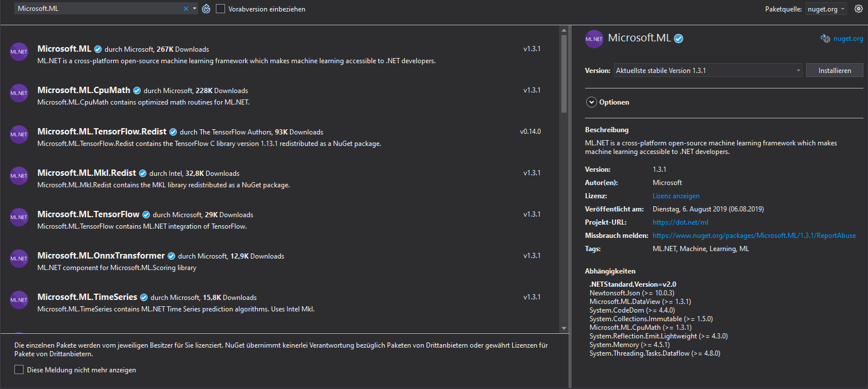Screen dimensions: 868x389
Task: Click the Microsoft.ML.OnnxTransformer package icon
Action: [18, 259]
